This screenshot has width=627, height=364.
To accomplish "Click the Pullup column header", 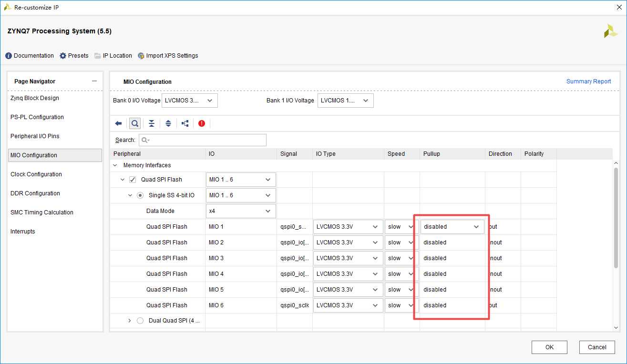I will point(452,154).
